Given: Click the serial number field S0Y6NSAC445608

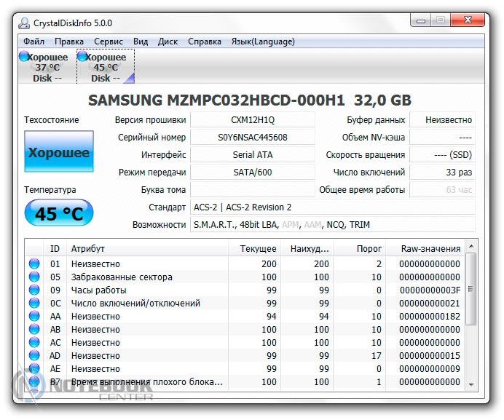Looking at the screenshot, I should (x=253, y=138).
